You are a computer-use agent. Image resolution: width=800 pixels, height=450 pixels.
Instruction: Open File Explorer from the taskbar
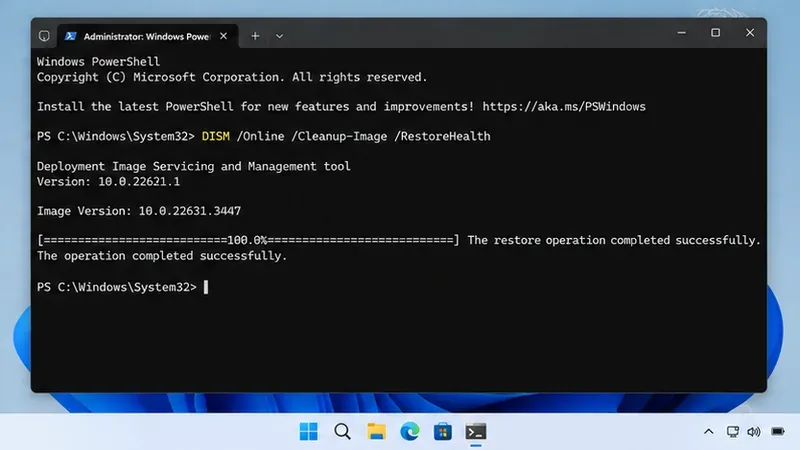tap(376, 432)
